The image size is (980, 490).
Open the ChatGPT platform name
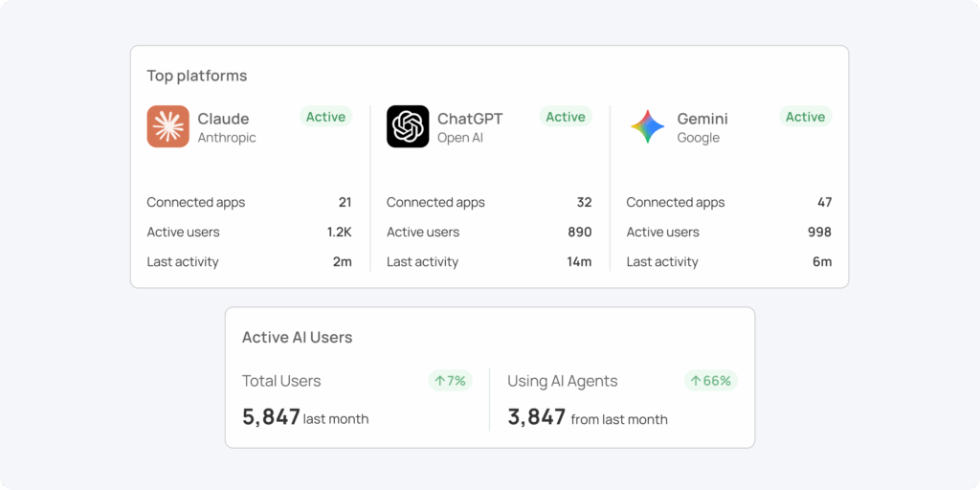tap(469, 119)
